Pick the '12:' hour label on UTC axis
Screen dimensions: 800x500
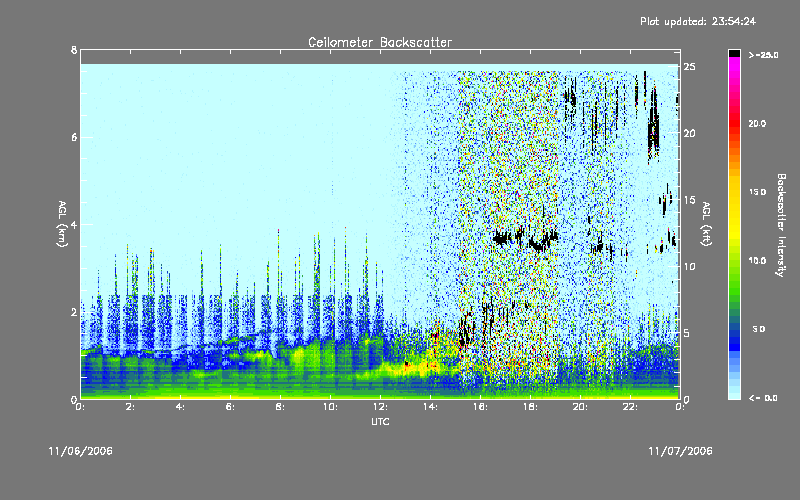(380, 407)
